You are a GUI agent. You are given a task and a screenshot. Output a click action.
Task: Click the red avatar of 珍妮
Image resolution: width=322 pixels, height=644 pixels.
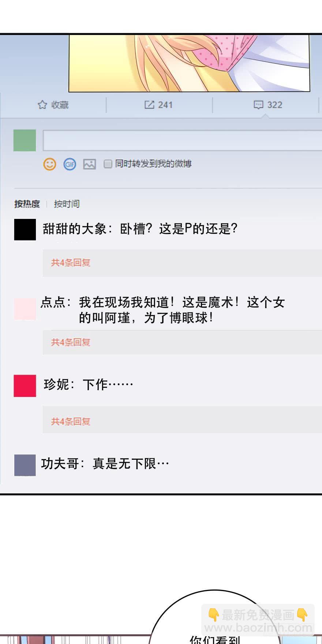click(25, 386)
